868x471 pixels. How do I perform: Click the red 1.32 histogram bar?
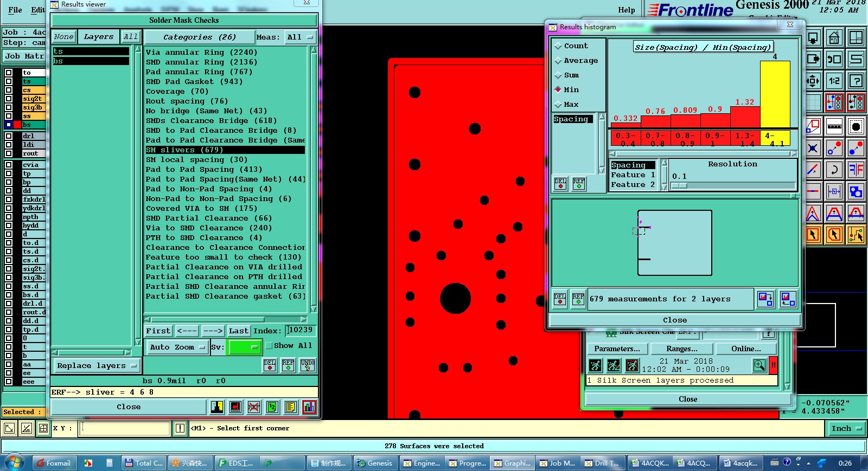point(745,117)
